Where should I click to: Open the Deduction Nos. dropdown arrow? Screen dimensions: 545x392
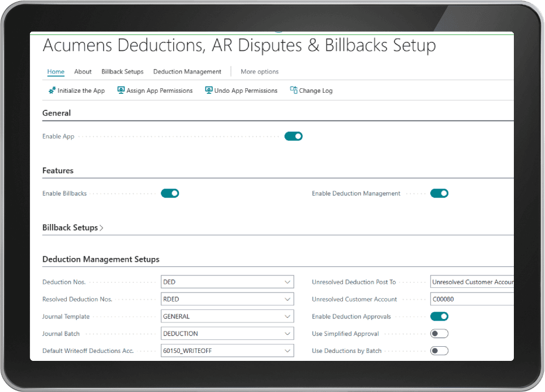(287, 282)
